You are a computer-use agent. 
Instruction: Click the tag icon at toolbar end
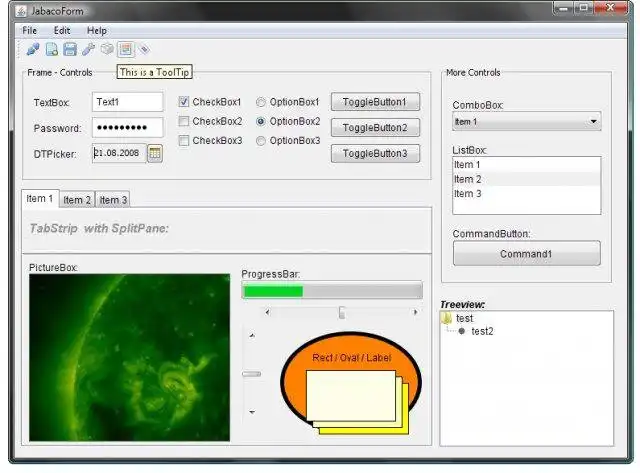click(x=144, y=49)
